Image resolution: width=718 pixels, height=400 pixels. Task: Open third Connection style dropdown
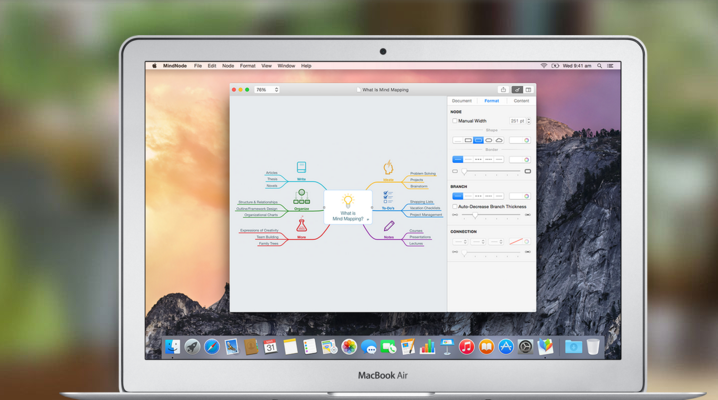(496, 242)
